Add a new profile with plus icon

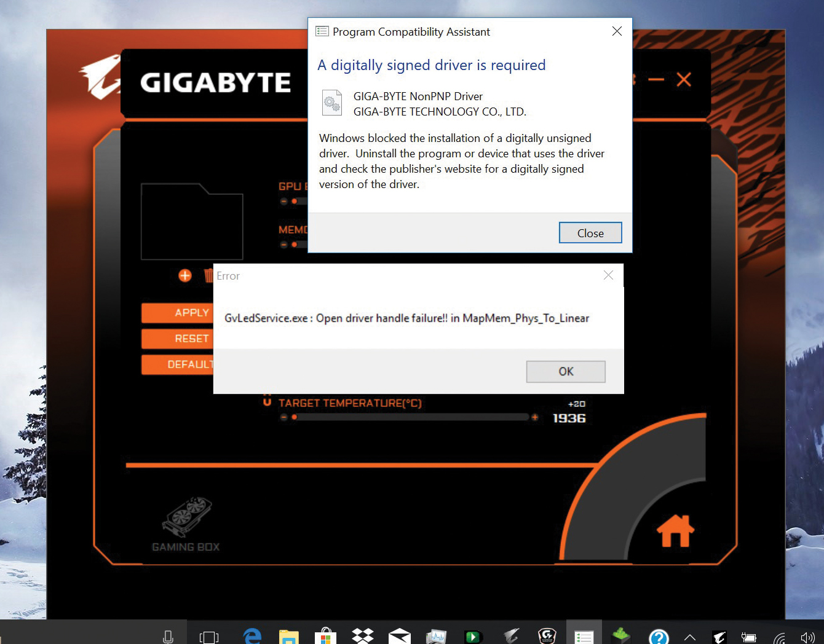[x=185, y=276]
